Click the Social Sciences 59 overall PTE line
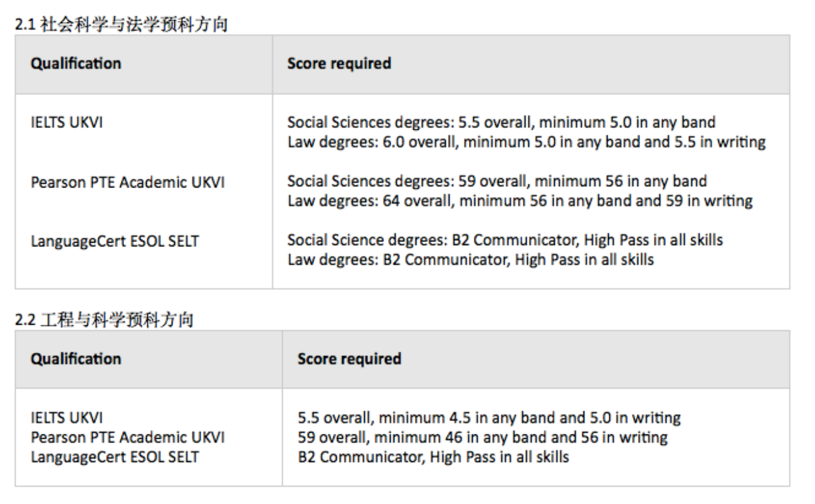This screenshot has height=504, width=815. (497, 181)
